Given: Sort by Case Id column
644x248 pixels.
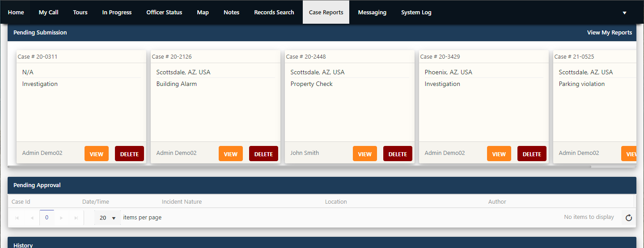Looking at the screenshot, I should point(21,201).
